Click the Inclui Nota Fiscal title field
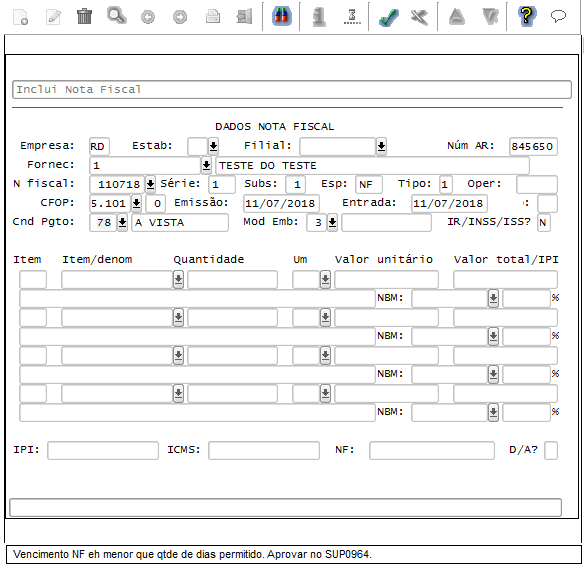584x569 pixels. pyautogui.click(x=292, y=90)
